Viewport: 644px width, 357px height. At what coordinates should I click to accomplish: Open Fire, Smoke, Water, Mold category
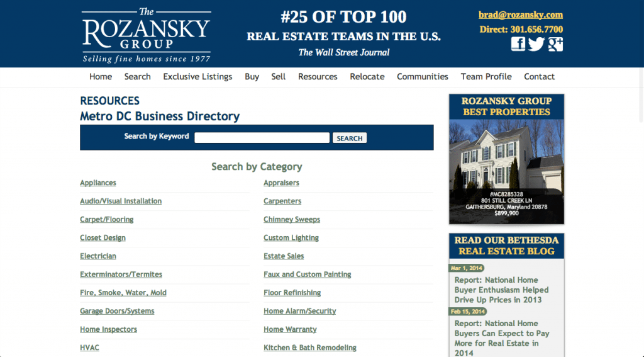tap(123, 292)
